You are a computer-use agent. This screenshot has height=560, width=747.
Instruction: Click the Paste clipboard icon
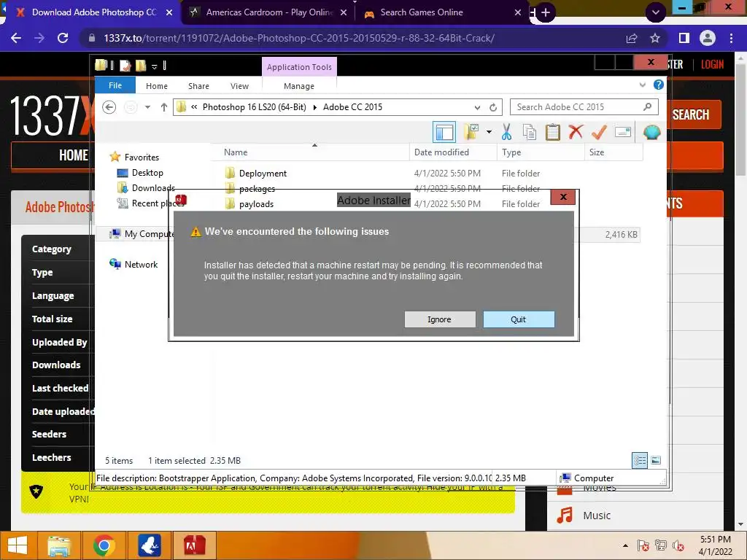553,132
